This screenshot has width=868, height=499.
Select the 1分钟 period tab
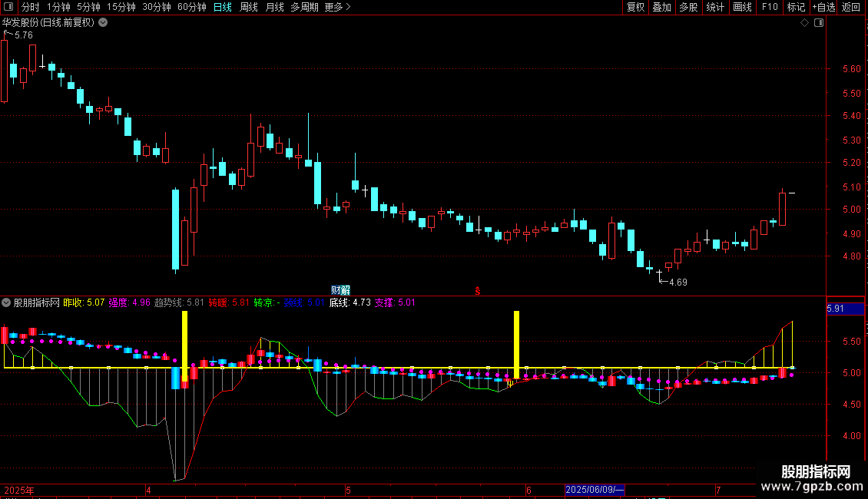pos(58,7)
